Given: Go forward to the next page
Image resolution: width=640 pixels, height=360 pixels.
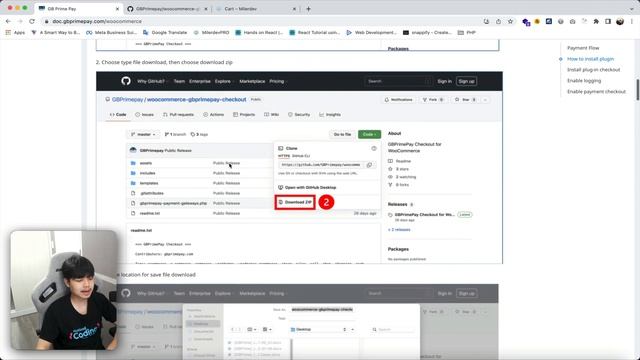Looking at the screenshot, I should point(20,21).
